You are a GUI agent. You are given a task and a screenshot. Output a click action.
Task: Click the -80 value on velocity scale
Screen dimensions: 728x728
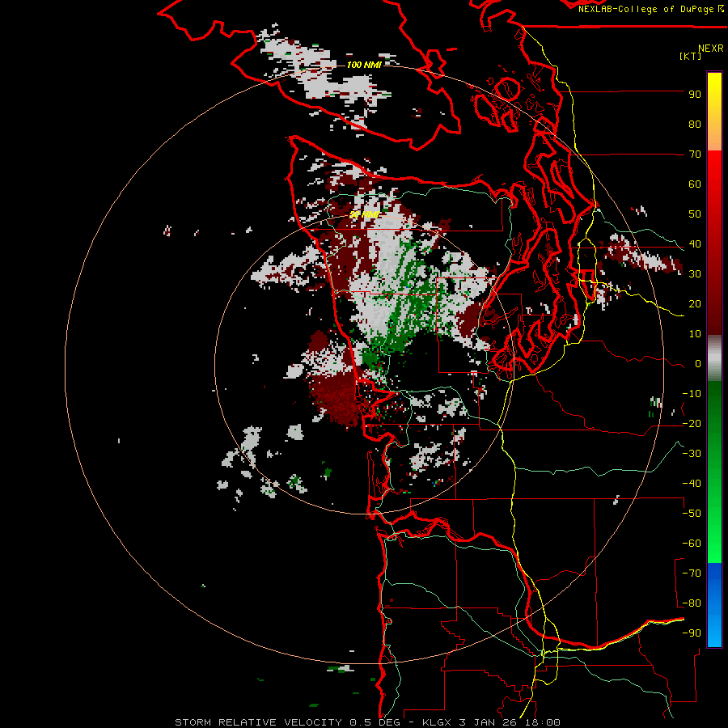pos(692,603)
